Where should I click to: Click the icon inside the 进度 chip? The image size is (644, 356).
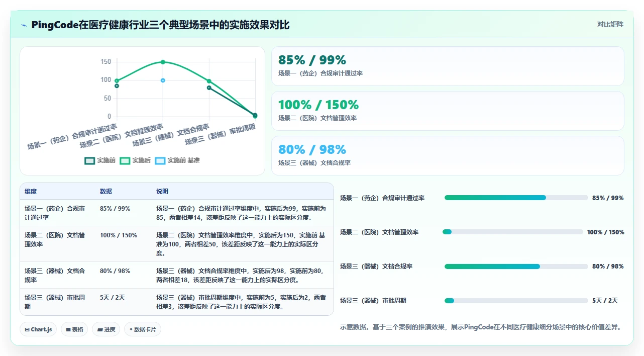99,330
